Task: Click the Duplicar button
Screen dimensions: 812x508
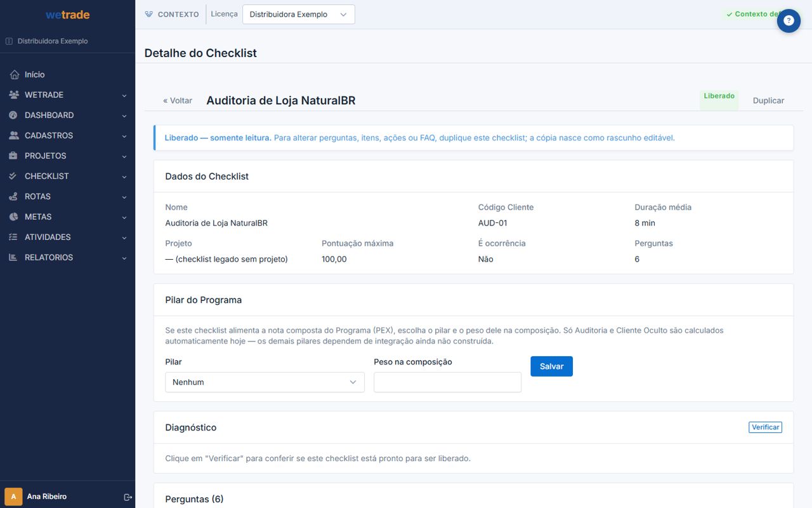Action: tap(768, 100)
